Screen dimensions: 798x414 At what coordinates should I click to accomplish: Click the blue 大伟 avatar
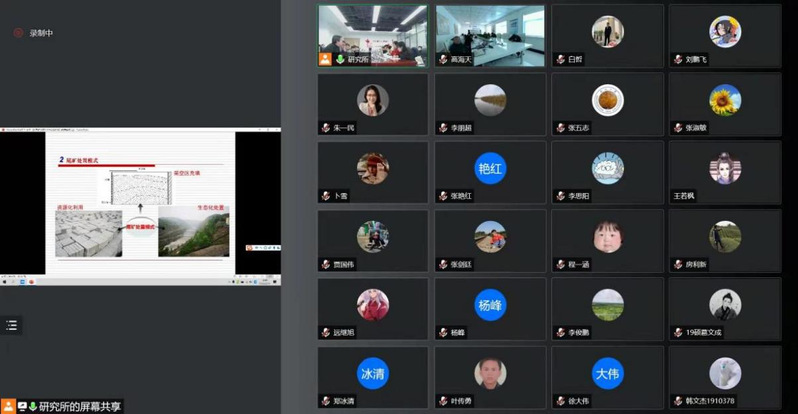pyautogui.click(x=607, y=373)
